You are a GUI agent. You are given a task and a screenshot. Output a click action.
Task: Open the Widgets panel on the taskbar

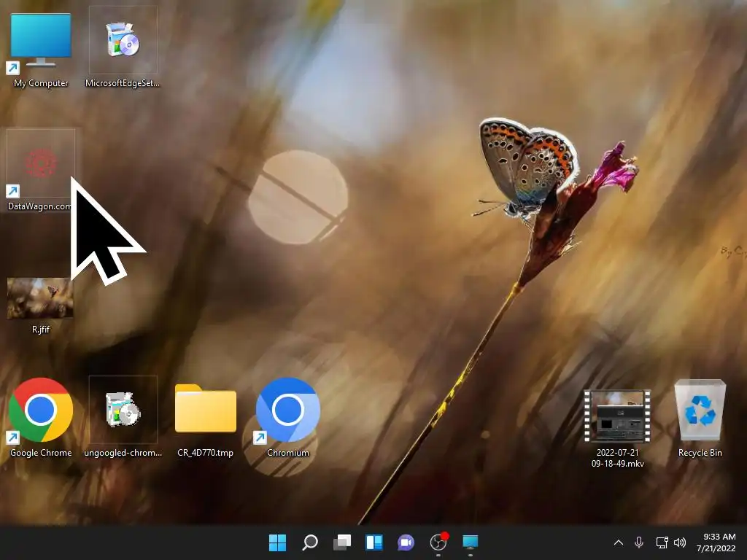click(x=374, y=542)
